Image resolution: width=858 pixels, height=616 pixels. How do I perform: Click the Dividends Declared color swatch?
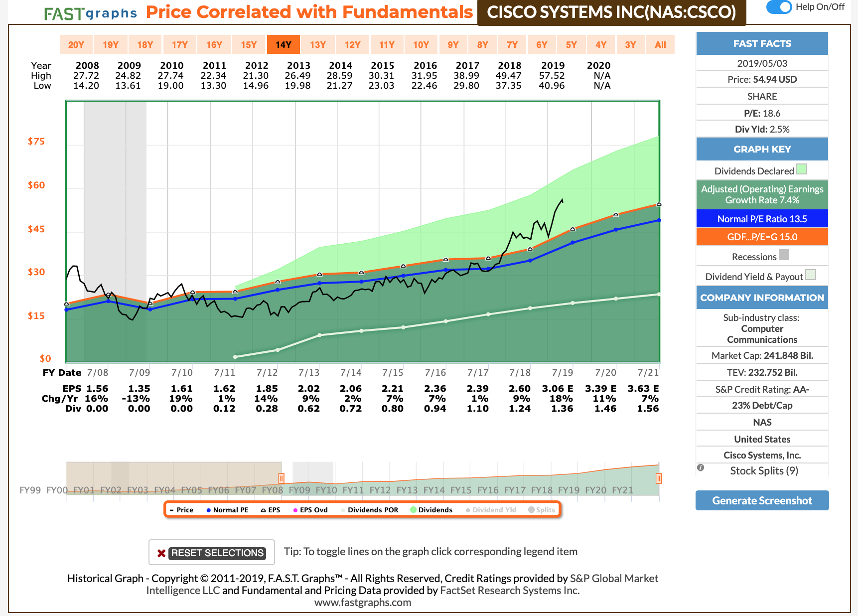point(802,169)
